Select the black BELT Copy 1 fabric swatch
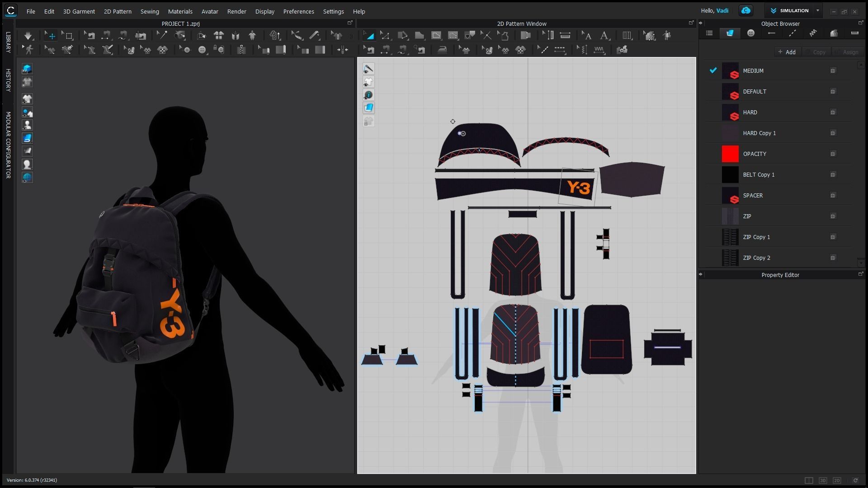 (x=730, y=174)
